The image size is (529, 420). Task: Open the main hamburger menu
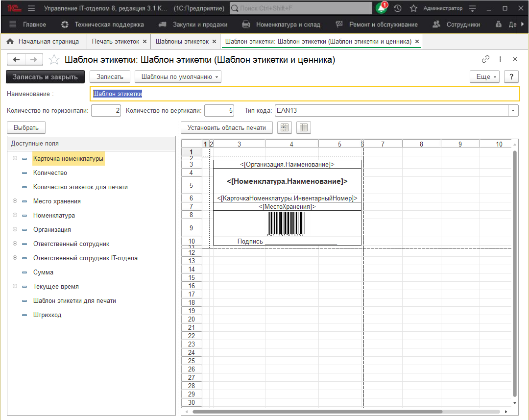click(x=31, y=8)
